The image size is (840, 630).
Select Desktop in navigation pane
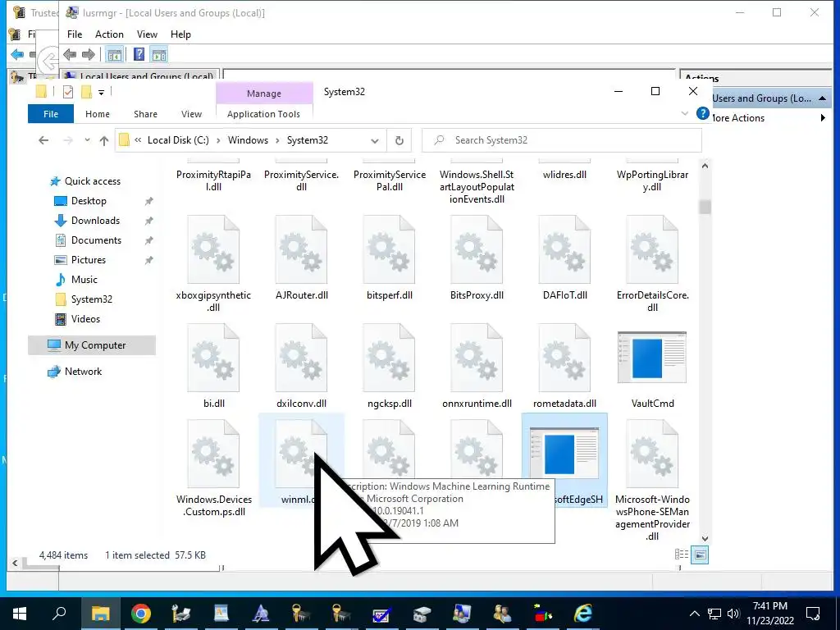[x=89, y=201]
